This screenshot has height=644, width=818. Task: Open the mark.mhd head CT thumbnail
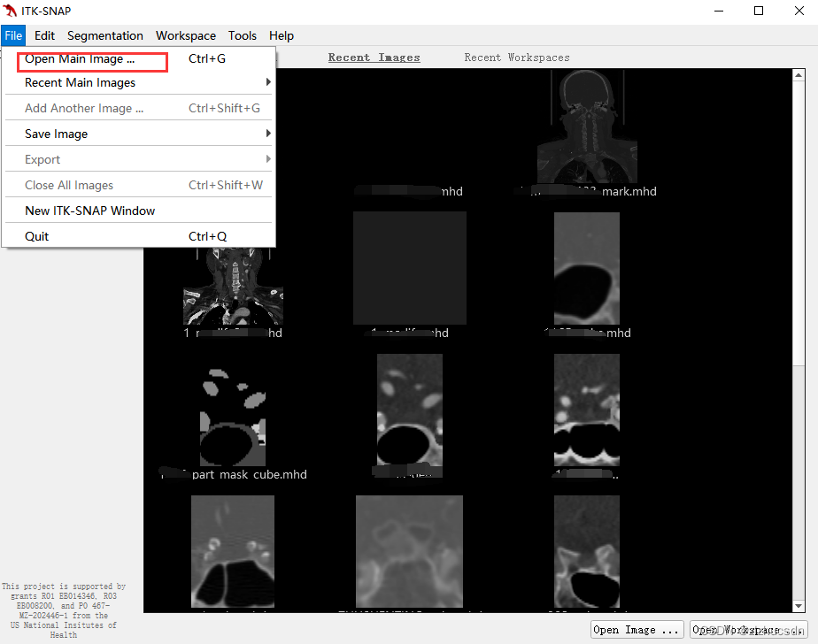tap(587, 126)
